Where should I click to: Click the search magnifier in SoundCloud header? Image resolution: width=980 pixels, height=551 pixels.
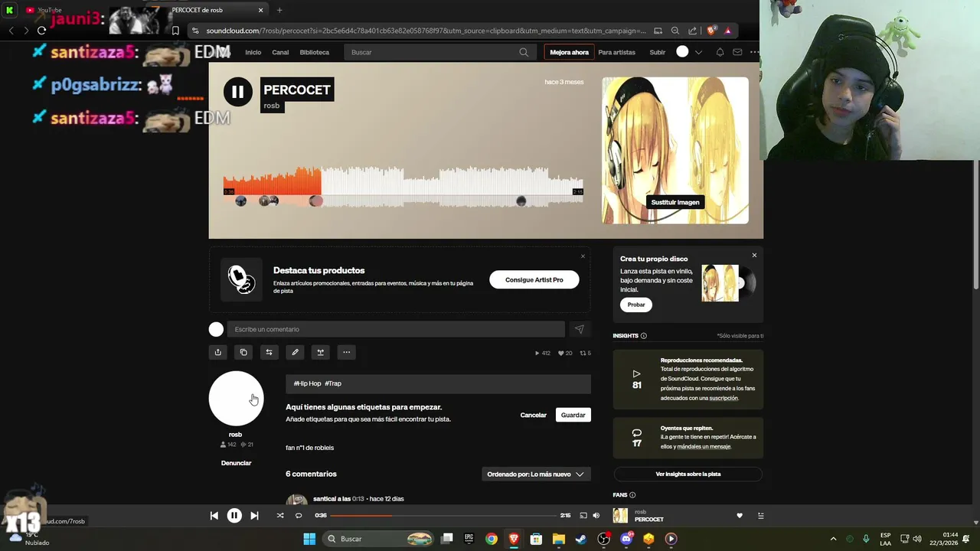pyautogui.click(x=524, y=52)
